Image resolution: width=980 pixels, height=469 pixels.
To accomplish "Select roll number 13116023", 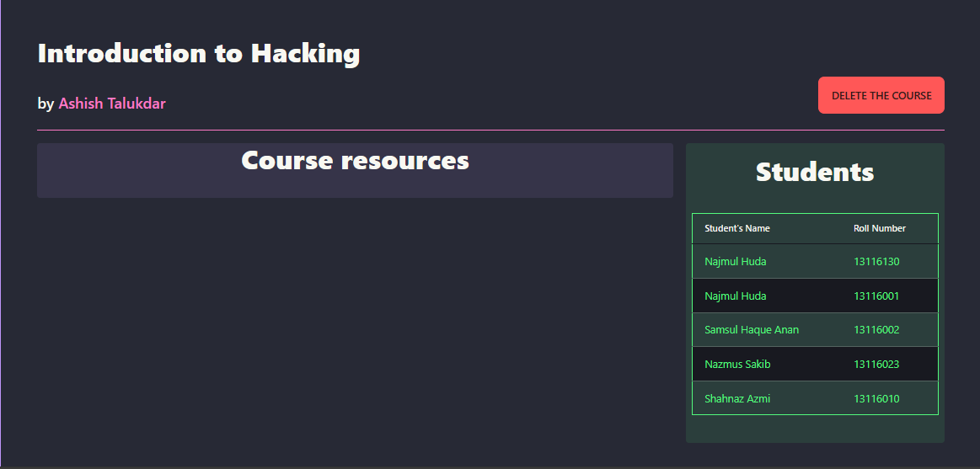I will (x=876, y=364).
